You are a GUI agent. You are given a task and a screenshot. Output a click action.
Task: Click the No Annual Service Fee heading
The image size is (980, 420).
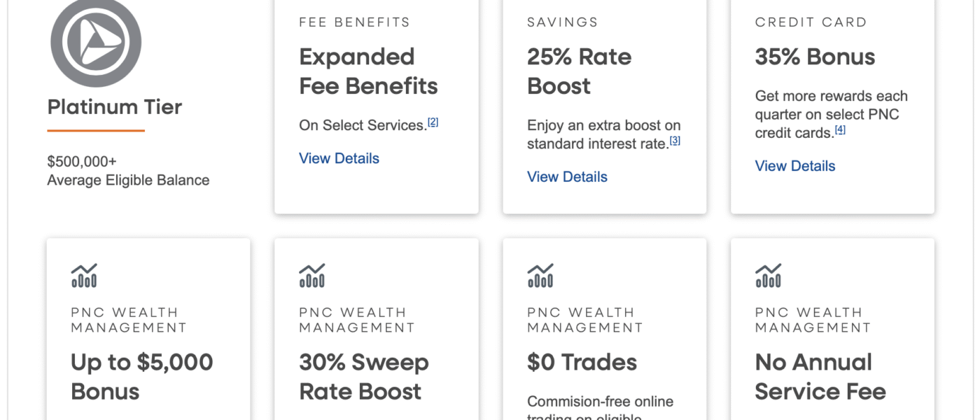(x=820, y=377)
